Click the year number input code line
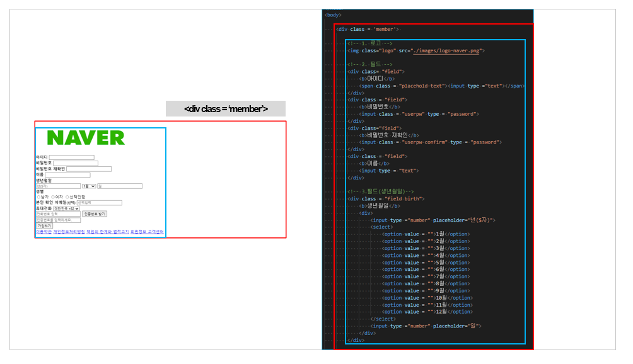Viewport: 633px width, 364px height. pyautogui.click(x=433, y=220)
